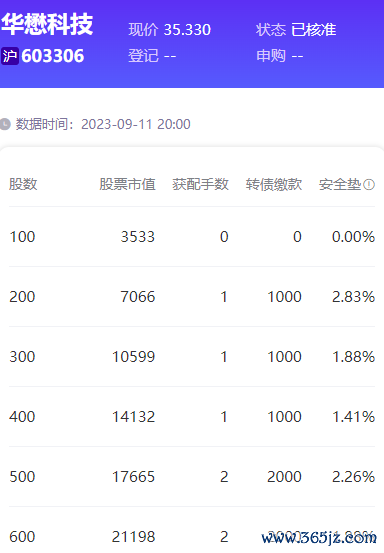Click the 400 shares row

pyautogui.click(x=192, y=417)
